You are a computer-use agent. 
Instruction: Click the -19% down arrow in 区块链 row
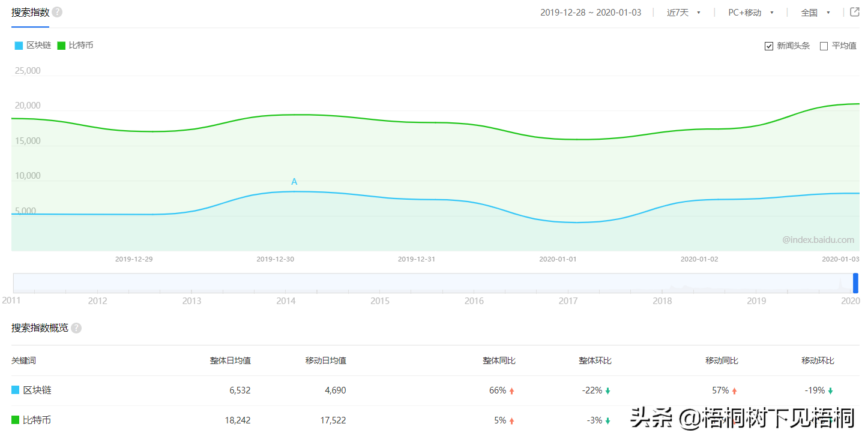(x=830, y=391)
